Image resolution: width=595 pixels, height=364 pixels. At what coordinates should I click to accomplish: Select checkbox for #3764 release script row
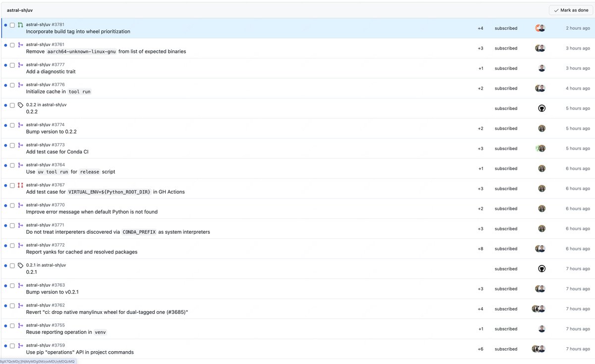[12, 165]
